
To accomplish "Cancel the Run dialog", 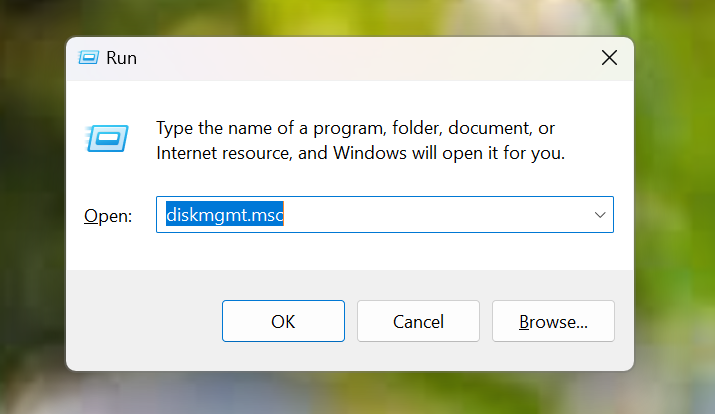I will [x=418, y=321].
